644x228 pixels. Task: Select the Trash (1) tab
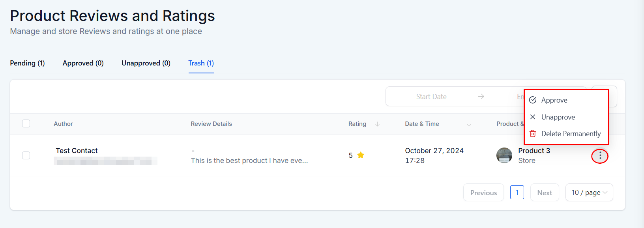click(x=201, y=63)
